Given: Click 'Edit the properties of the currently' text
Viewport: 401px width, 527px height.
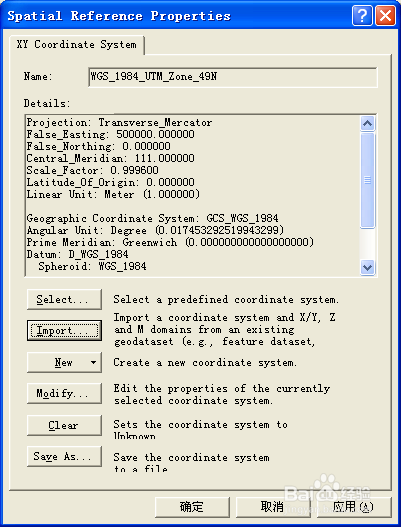Looking at the screenshot, I should pos(222,389).
